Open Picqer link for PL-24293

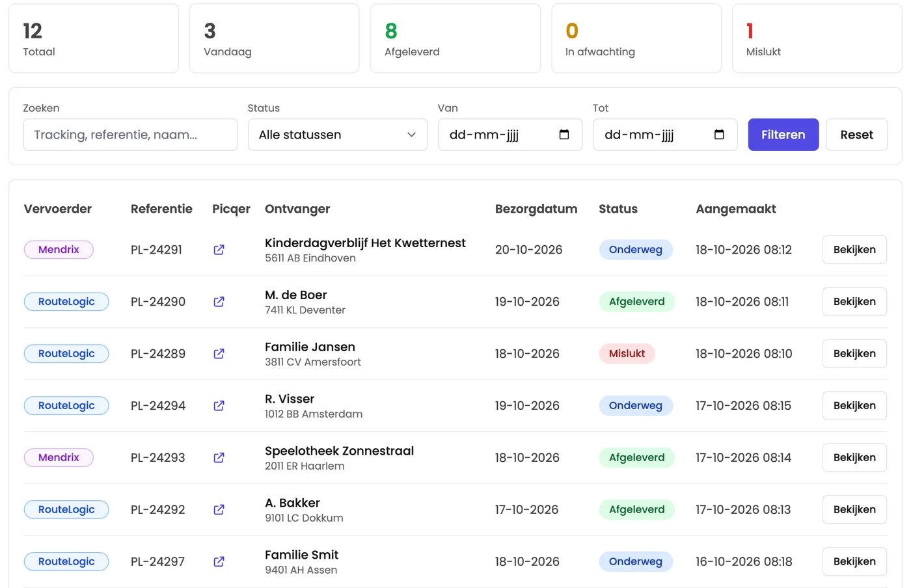click(219, 458)
